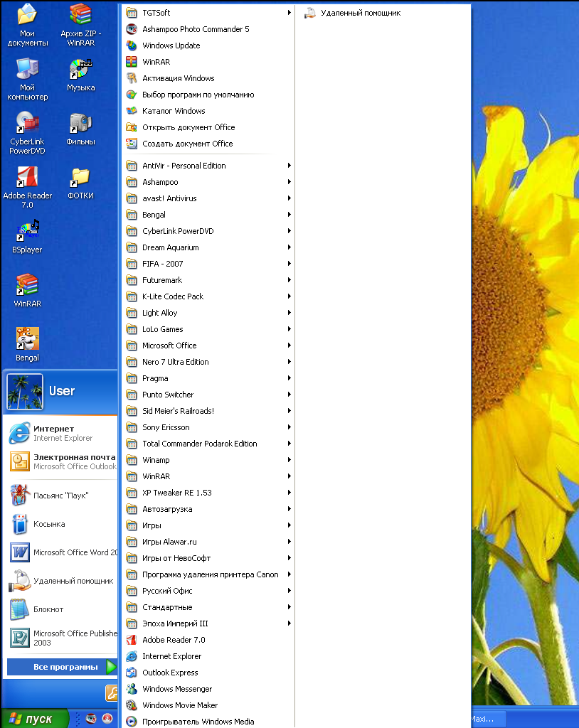Screen dimensions: 579x728
Task: Expand the AntiVir - Personal Edition submenu arrow
Action: 289,166
